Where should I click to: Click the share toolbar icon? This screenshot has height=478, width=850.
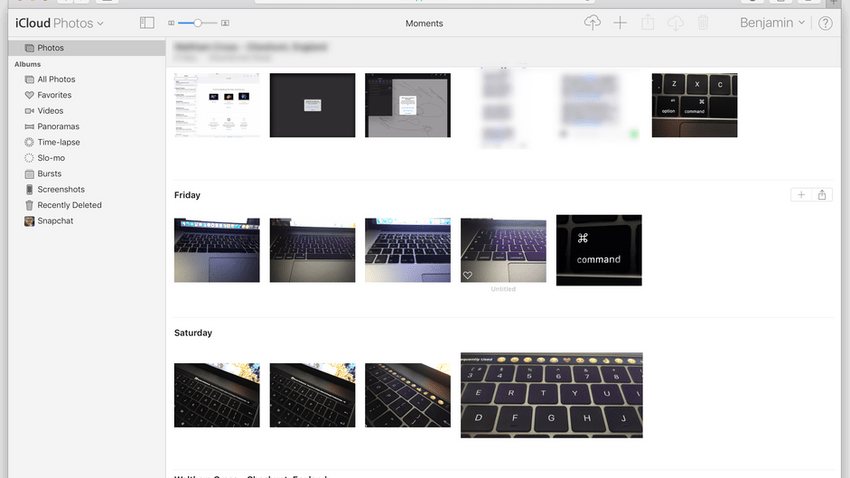pos(647,23)
